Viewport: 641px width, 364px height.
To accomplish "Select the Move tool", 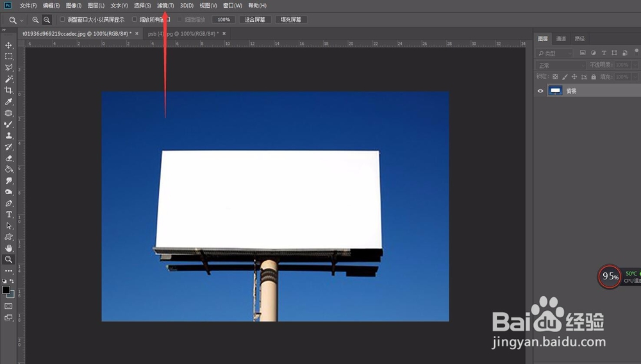I will pyautogui.click(x=8, y=45).
